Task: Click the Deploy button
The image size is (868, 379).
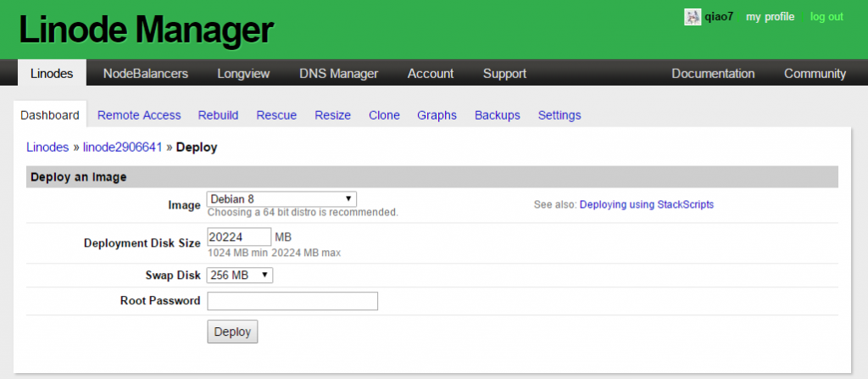Action: (232, 332)
